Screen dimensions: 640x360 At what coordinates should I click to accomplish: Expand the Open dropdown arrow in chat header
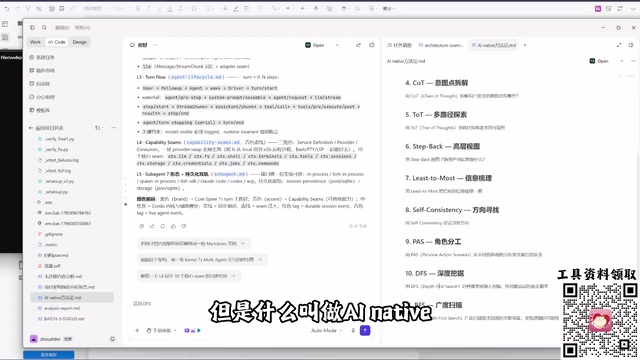(337, 45)
